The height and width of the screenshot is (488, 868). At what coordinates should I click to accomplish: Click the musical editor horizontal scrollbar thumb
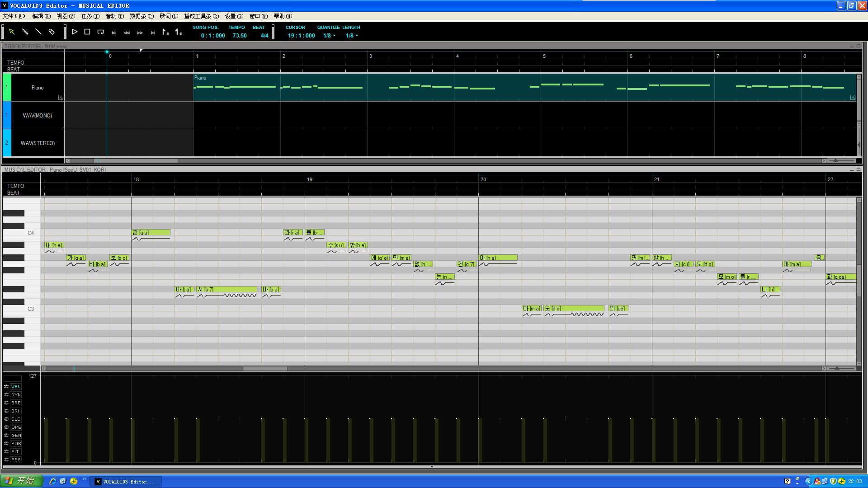pos(265,369)
